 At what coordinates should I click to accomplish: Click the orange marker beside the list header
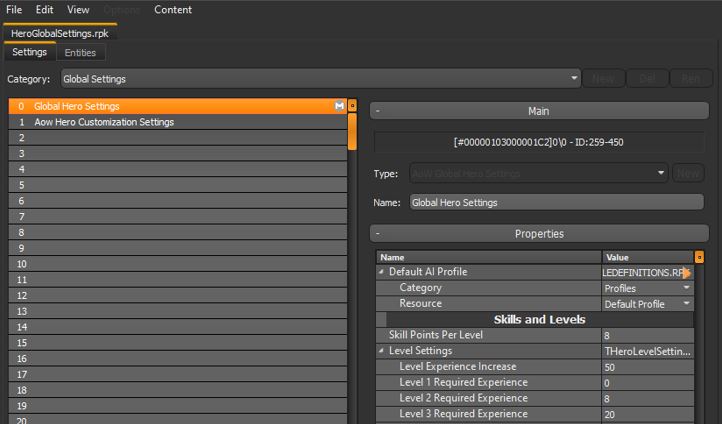pos(352,106)
